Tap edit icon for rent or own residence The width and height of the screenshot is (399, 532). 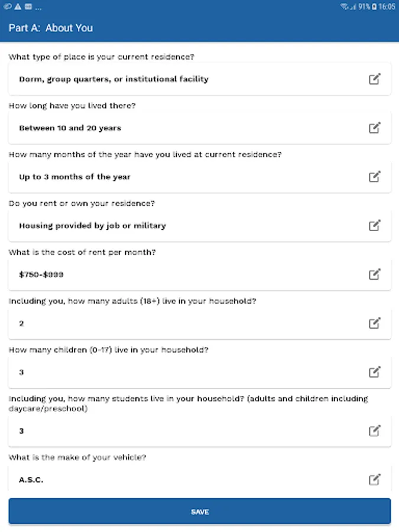pyautogui.click(x=375, y=225)
